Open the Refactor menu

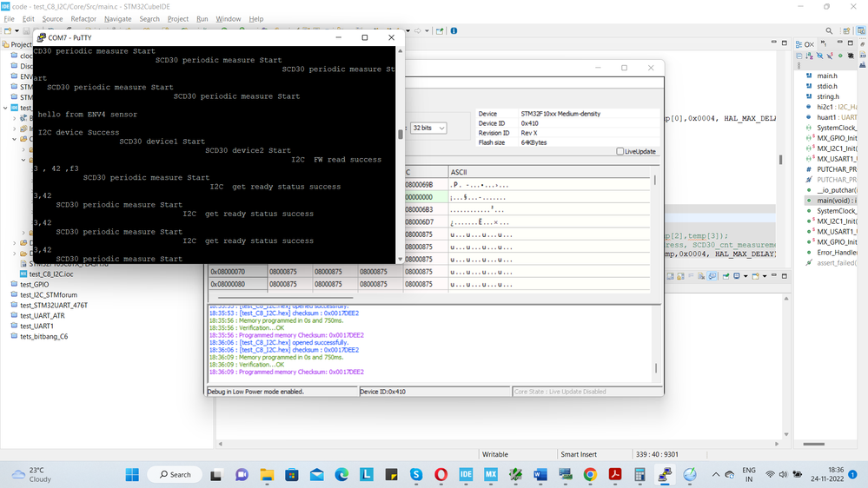click(83, 19)
